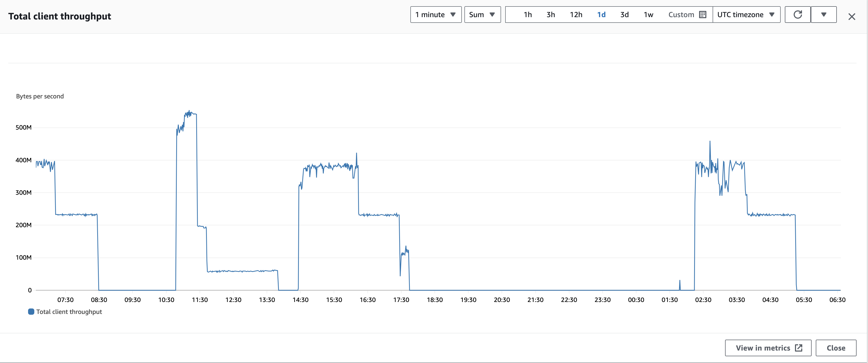
Task: Click the 02:30 x-axis label
Action: (x=703, y=300)
